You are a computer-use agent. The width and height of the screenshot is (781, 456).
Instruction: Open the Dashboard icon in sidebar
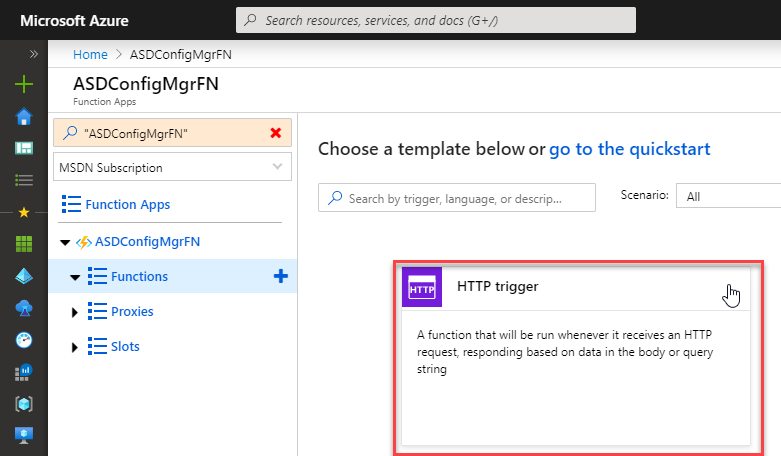[x=24, y=148]
